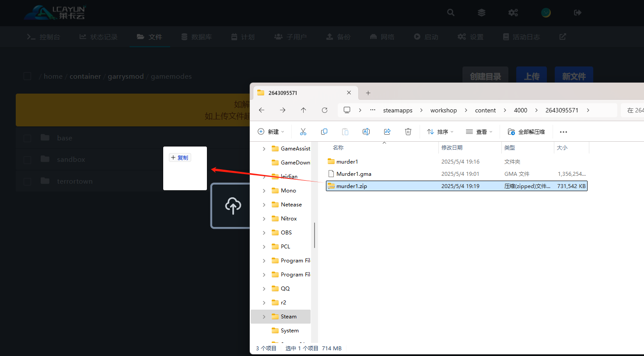
Task: Open the 查看 view dropdown
Action: (x=479, y=132)
